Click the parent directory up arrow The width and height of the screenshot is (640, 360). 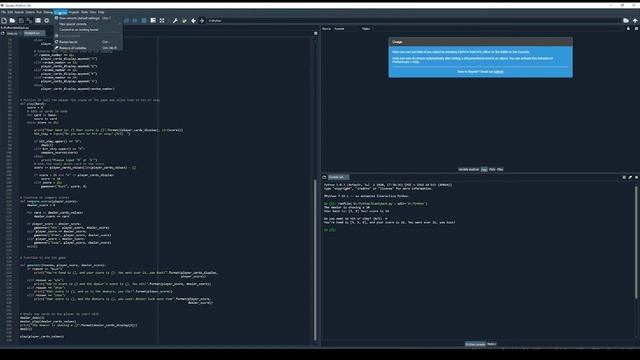tap(635, 20)
